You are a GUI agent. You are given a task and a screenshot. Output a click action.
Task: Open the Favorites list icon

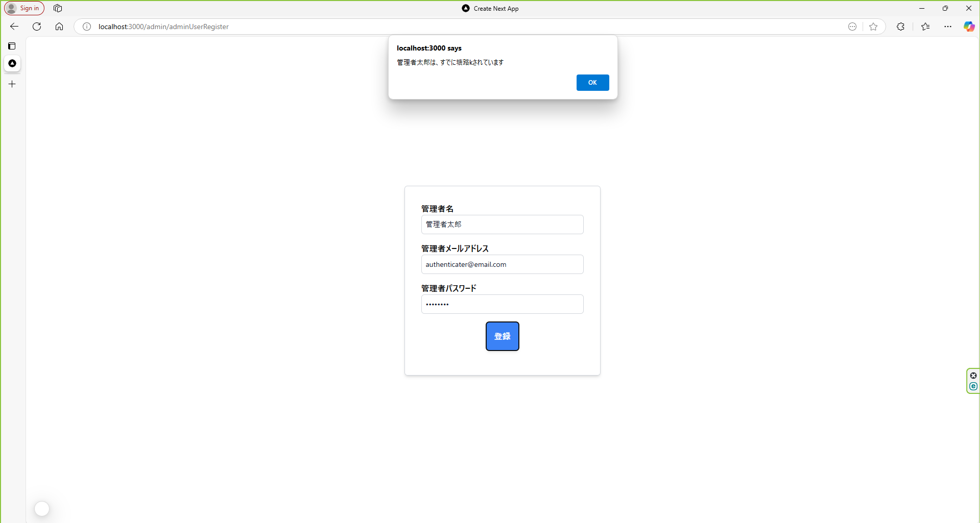click(925, 27)
